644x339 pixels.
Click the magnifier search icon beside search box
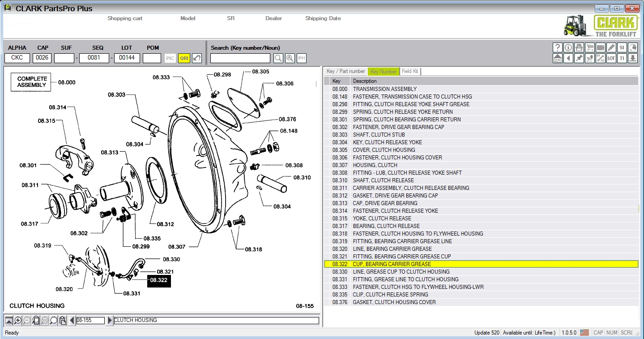[278, 58]
